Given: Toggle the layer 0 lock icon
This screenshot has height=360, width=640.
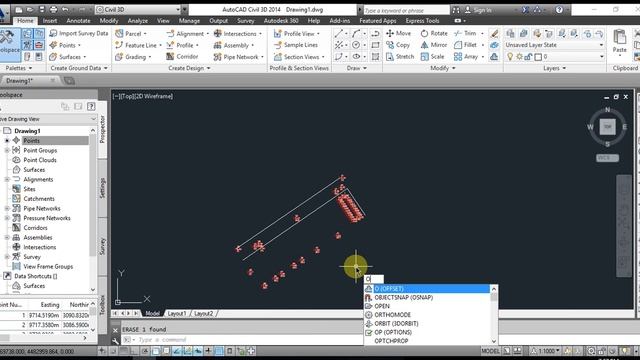Looking at the screenshot, I should click(528, 57).
